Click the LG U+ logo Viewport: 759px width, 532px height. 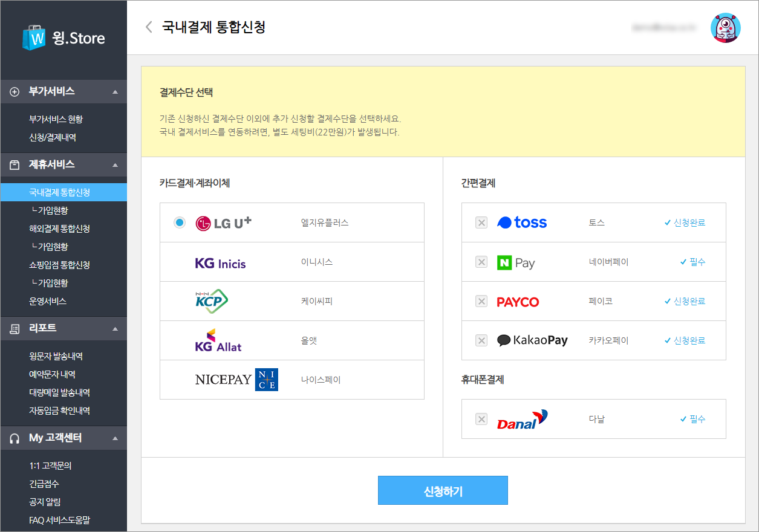tap(223, 223)
